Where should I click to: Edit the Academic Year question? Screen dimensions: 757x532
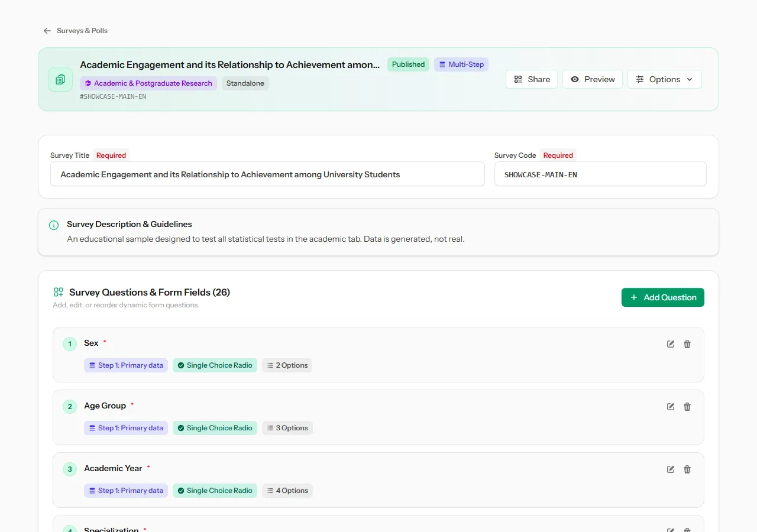coord(671,469)
